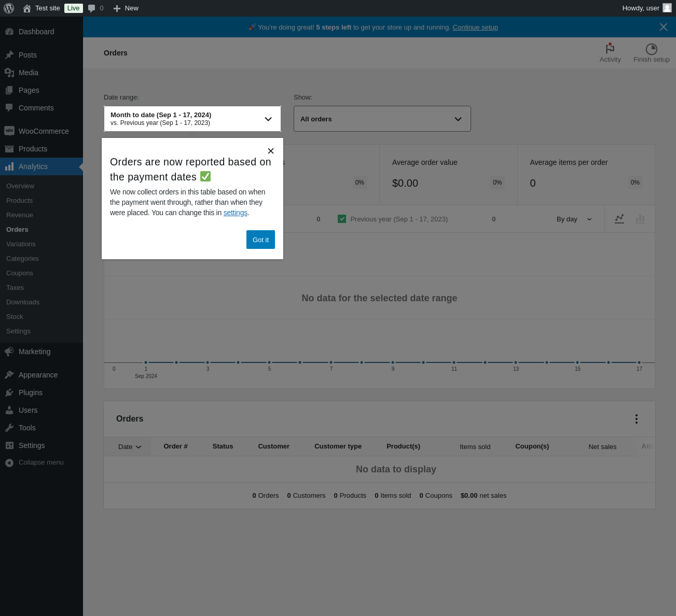Click the WordPress logo icon

(x=9, y=8)
